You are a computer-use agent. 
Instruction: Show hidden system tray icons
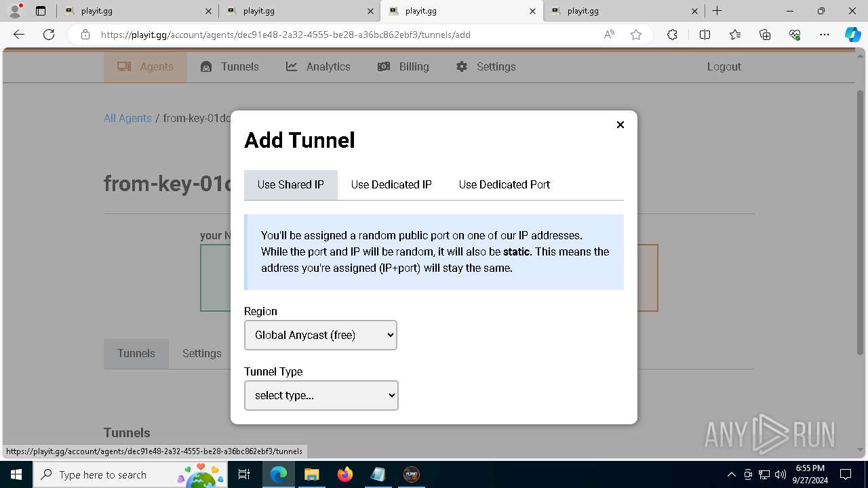731,474
